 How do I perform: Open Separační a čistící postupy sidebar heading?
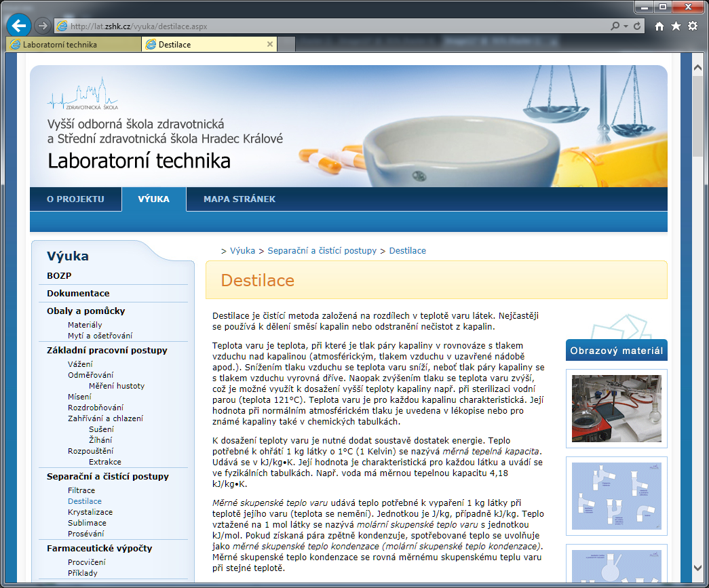coord(108,476)
